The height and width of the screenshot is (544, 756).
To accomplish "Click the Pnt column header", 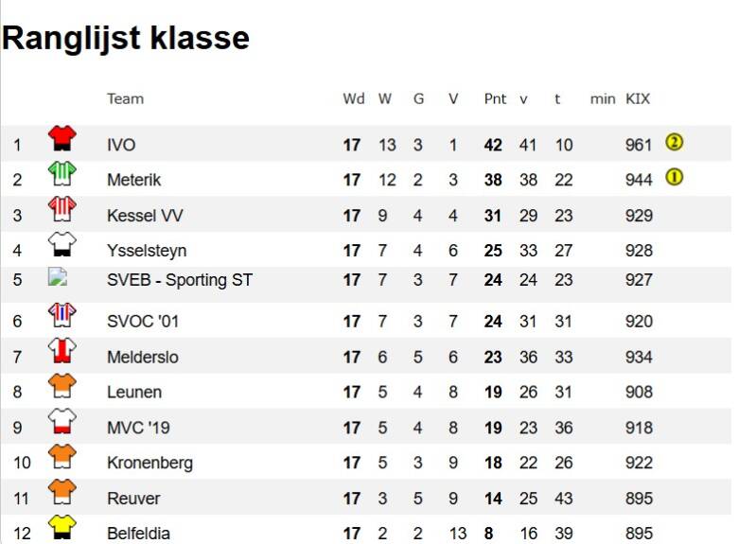I will tap(495, 98).
